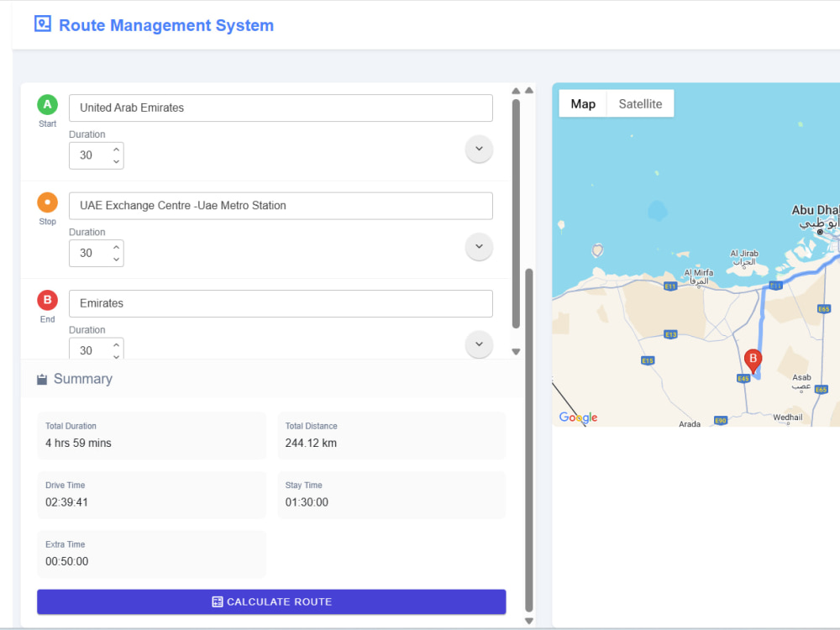Switch the map to Map view
Image resolution: width=840 pixels, height=630 pixels.
coord(583,104)
